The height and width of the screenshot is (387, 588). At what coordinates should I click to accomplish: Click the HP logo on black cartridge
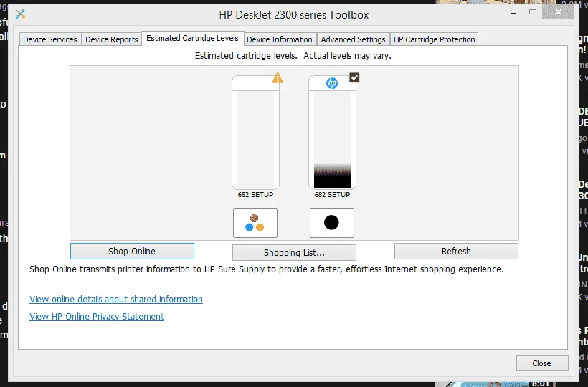click(332, 83)
